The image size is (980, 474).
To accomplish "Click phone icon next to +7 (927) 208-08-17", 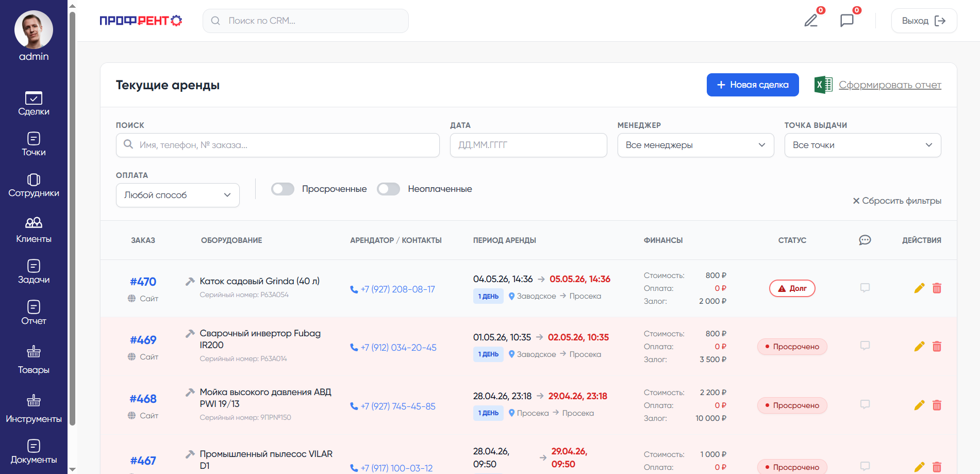I will pos(354,290).
